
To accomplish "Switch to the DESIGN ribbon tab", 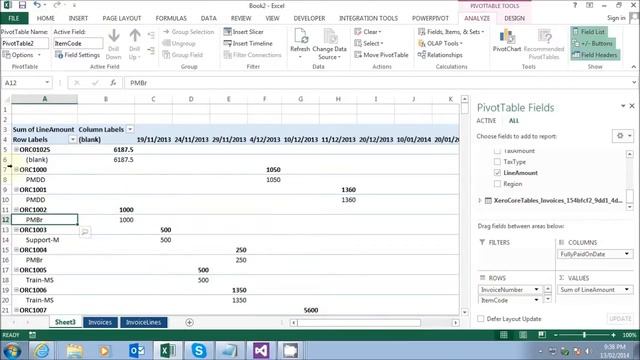I will pos(514,18).
